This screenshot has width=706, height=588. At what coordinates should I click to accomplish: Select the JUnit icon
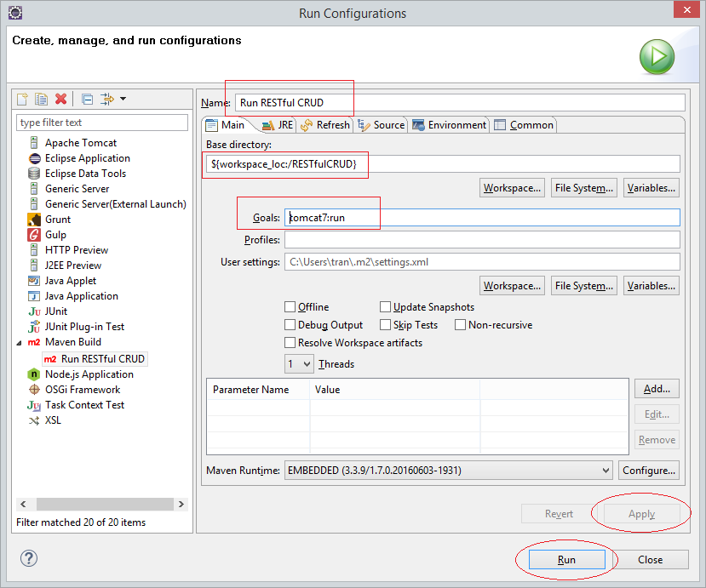click(x=34, y=311)
